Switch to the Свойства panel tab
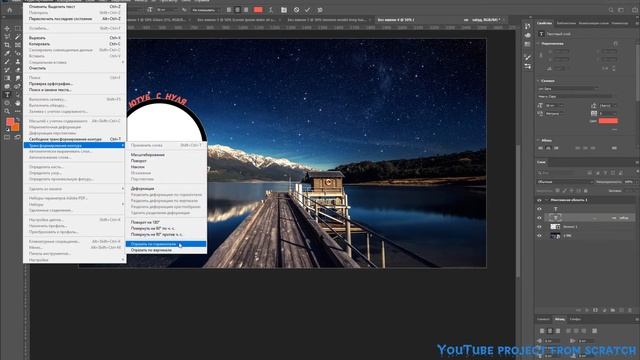Screen dimensions: 640x360 point(544,23)
